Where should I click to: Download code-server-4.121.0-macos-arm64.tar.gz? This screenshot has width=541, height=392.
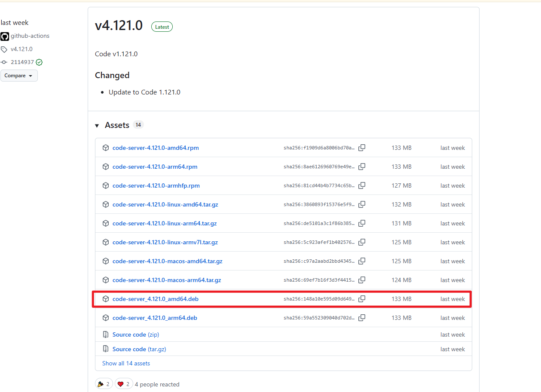pyautogui.click(x=167, y=280)
